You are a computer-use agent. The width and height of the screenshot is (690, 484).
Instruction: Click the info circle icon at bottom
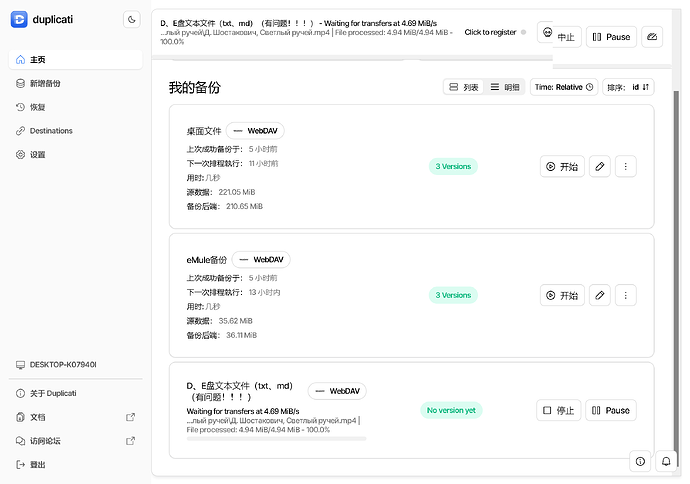click(640, 461)
